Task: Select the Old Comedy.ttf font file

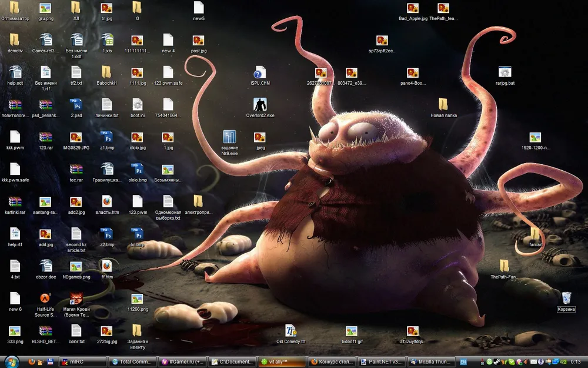Action: pyautogui.click(x=290, y=331)
